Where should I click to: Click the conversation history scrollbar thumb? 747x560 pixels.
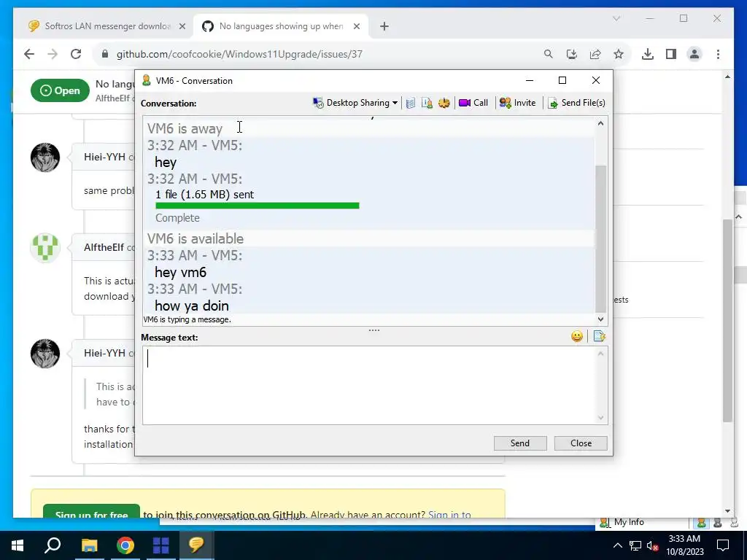point(601,238)
